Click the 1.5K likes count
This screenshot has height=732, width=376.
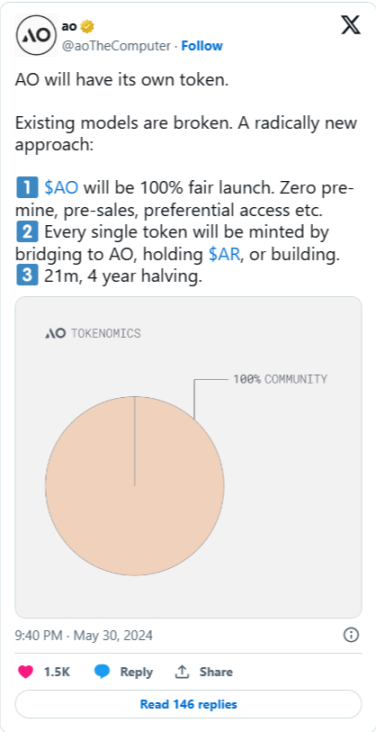57,672
